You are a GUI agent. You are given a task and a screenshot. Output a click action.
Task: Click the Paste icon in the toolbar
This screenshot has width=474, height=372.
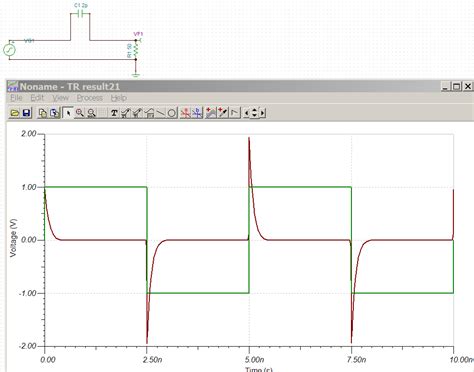(x=54, y=113)
